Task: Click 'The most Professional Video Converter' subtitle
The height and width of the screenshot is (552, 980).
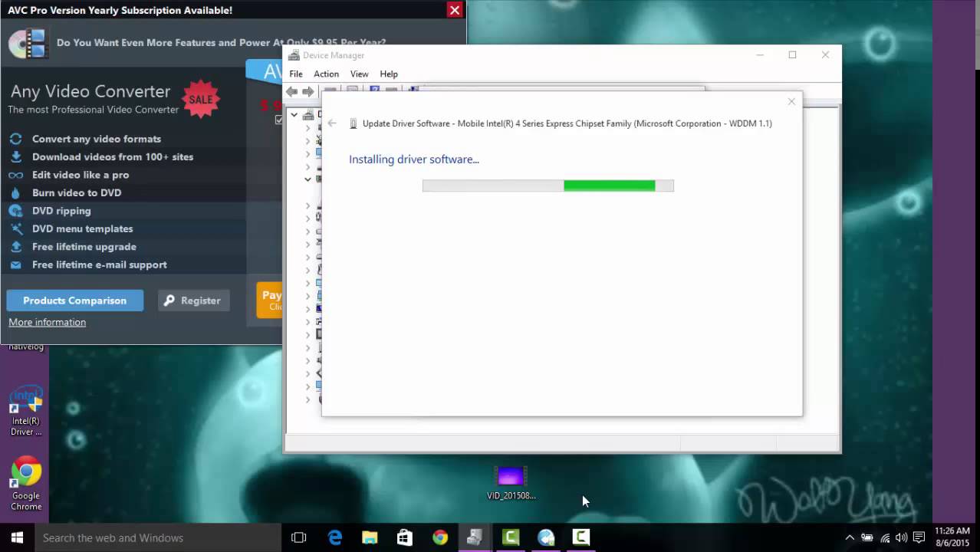Action: 94,110
